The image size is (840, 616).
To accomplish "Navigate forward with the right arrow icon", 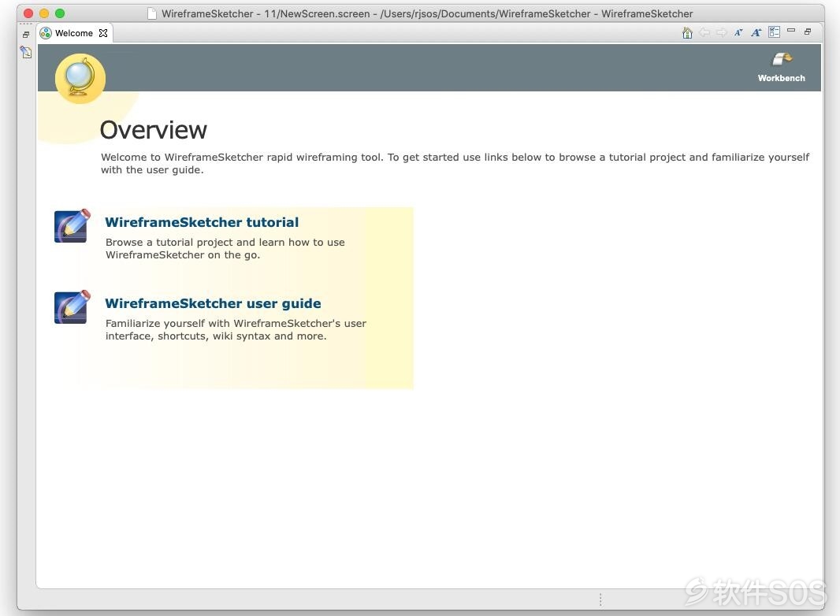I will tap(722, 32).
